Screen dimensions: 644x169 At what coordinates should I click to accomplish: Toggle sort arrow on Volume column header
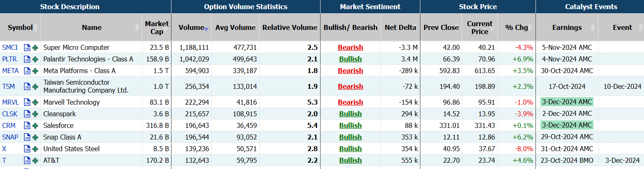[206, 29]
